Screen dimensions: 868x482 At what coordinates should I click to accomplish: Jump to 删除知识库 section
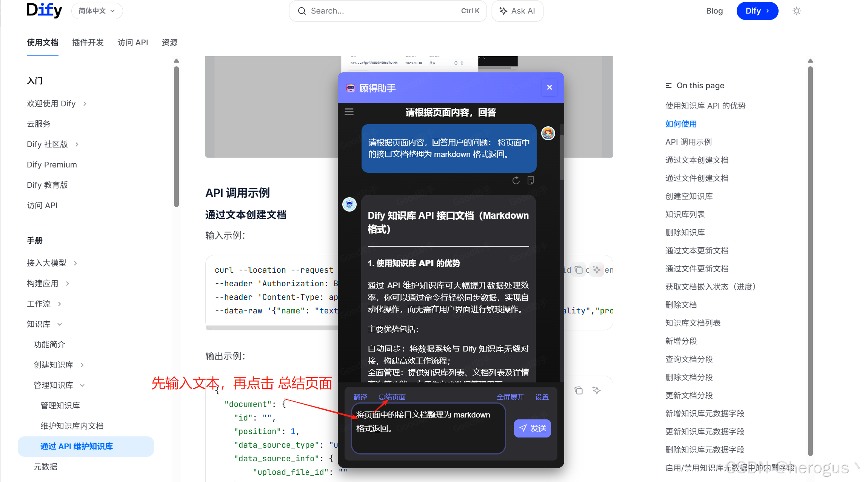pos(685,232)
